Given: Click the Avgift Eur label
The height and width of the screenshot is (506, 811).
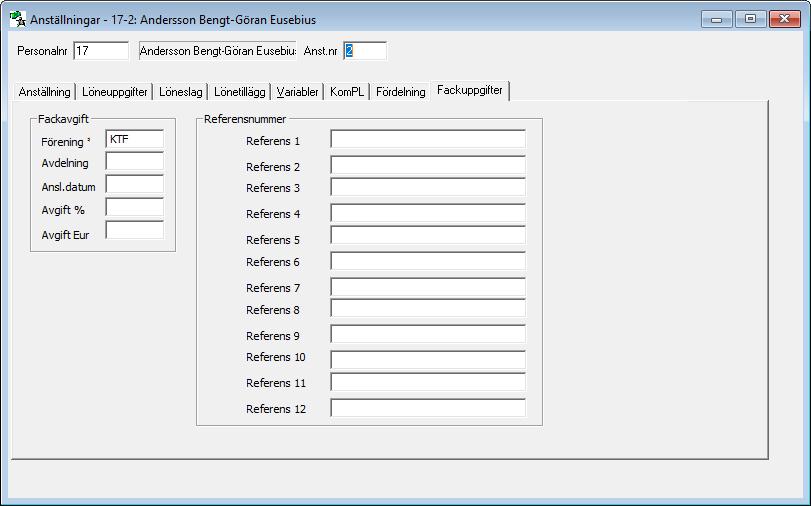Looking at the screenshot, I should click(x=65, y=235).
